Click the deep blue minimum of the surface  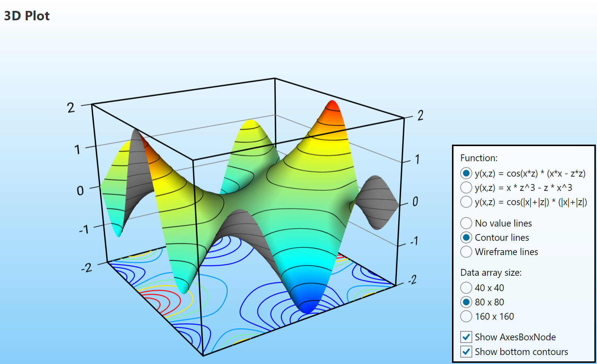click(308, 306)
